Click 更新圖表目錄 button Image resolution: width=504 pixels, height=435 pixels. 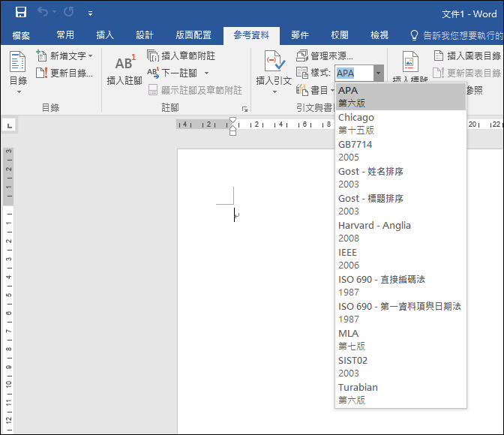467,73
